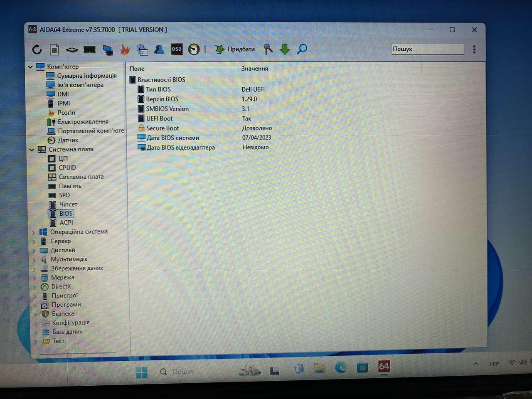Expand the Операційна система node
Image resolution: width=532 pixels, height=399 pixels.
click(34, 232)
